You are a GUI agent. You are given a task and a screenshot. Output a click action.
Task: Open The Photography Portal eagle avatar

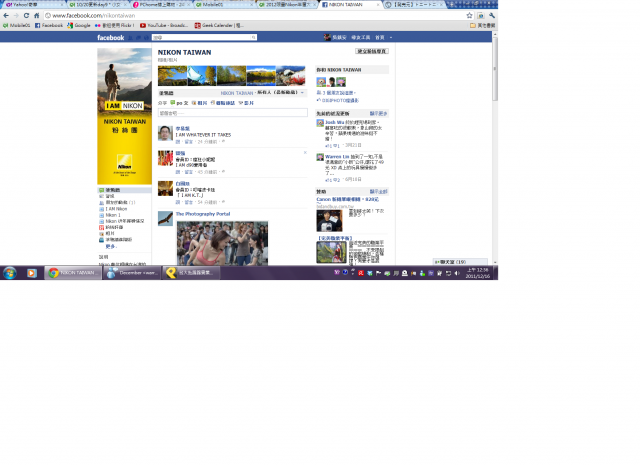(x=165, y=218)
